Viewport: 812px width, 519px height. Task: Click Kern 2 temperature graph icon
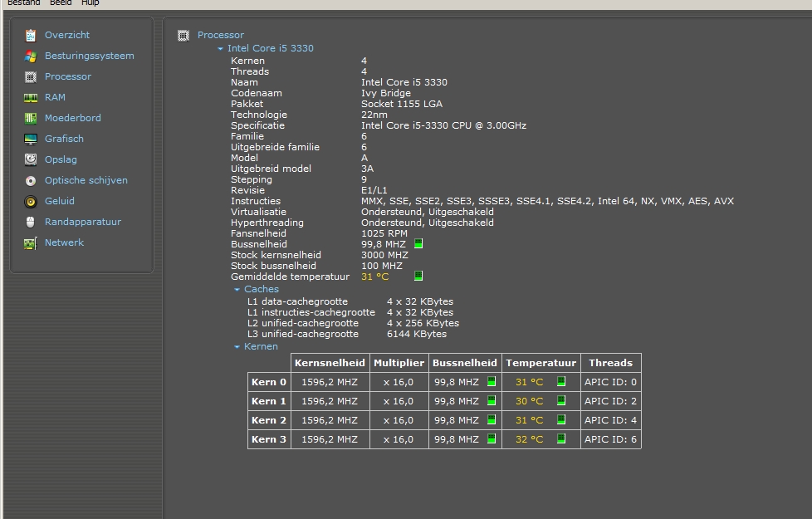560,419
